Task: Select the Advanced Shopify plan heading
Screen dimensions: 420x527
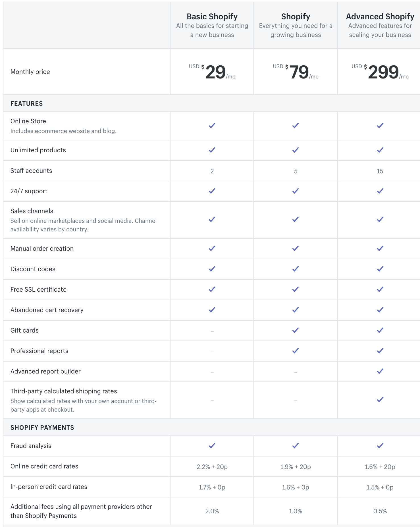Action: point(380,16)
